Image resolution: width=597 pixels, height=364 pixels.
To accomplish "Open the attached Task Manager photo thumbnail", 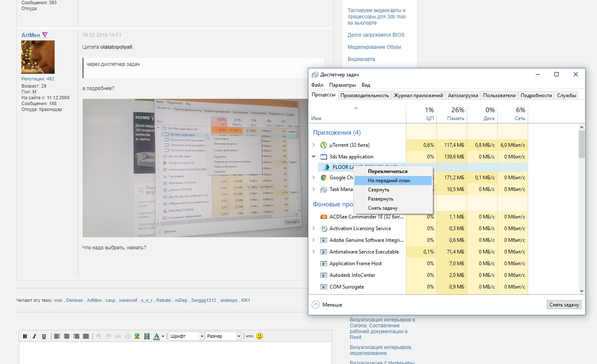I will [195, 168].
